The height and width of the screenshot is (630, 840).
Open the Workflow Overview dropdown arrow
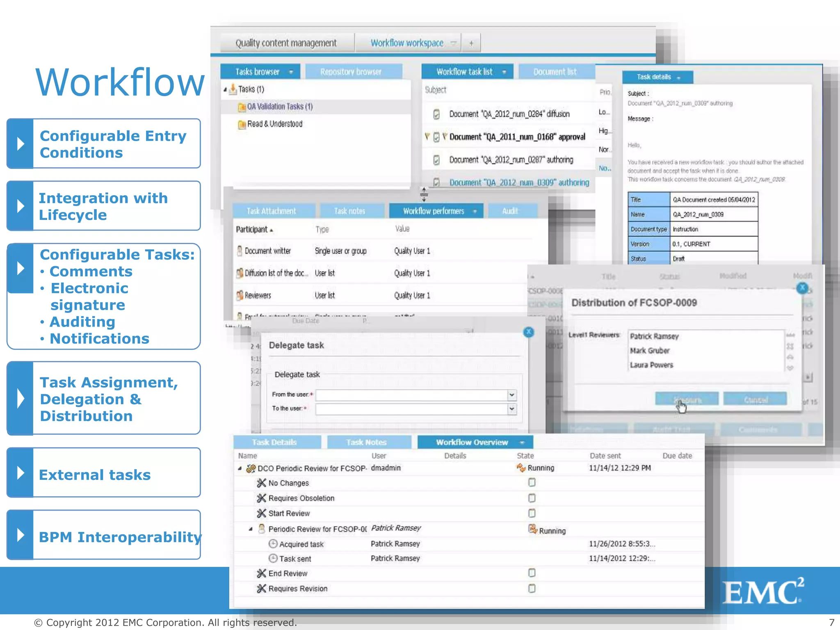pos(522,443)
